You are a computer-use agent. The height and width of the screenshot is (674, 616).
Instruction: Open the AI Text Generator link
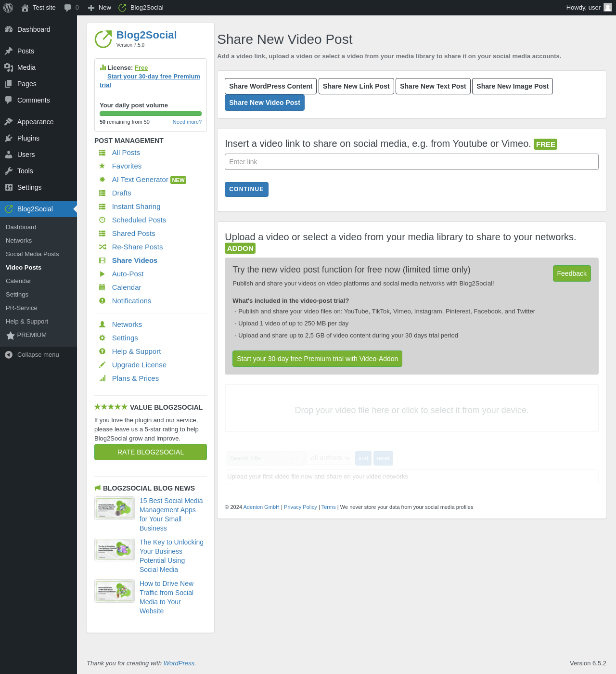pos(140,180)
